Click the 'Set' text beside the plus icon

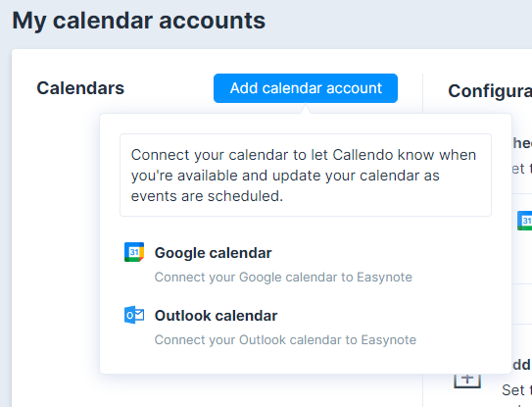[x=513, y=390]
